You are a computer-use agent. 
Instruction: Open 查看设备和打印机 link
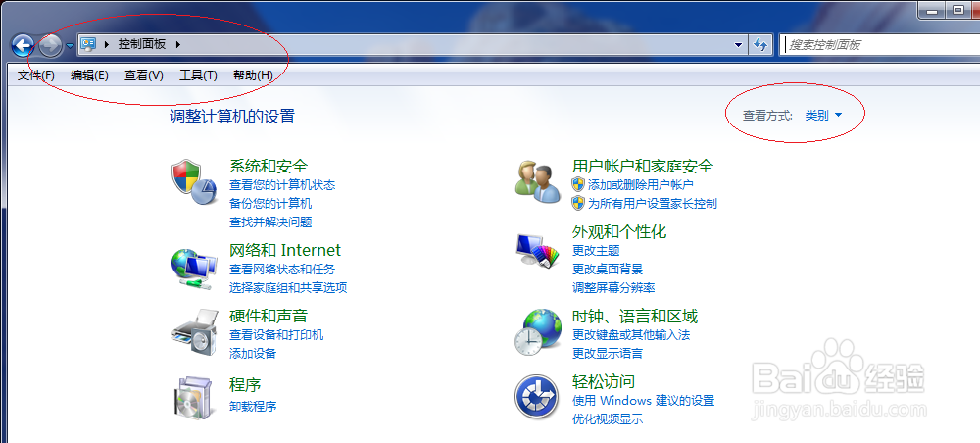tap(276, 335)
